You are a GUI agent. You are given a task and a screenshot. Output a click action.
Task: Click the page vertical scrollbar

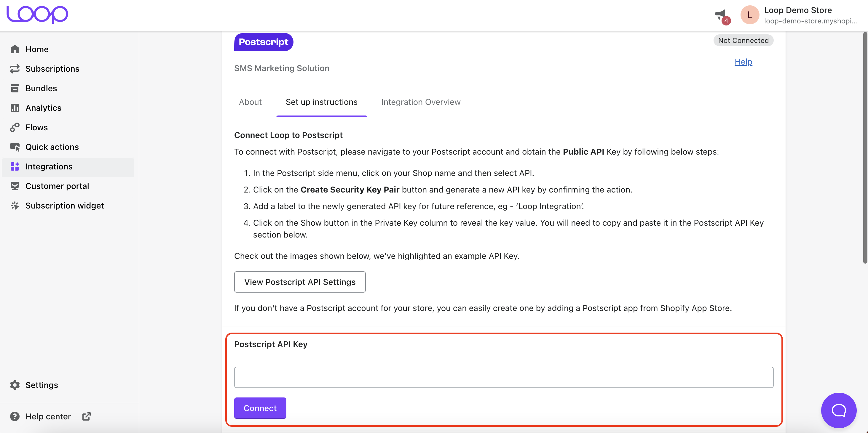(865, 148)
